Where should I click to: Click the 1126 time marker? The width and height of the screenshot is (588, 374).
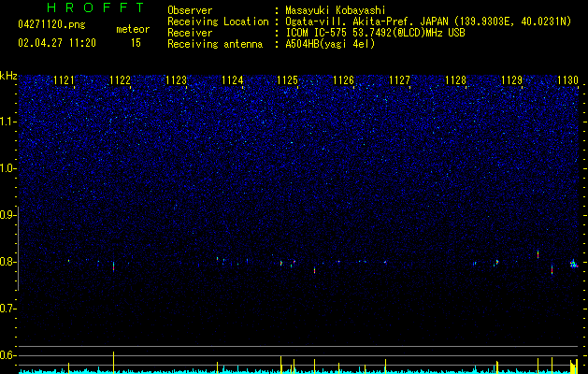coord(343,80)
